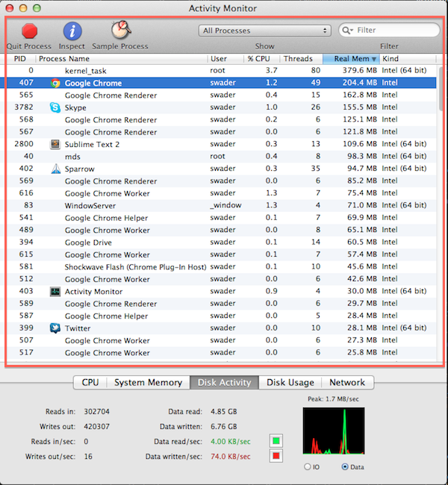Click the Real Mem column sort arrow
Screen dimensions: 448x485
point(374,59)
